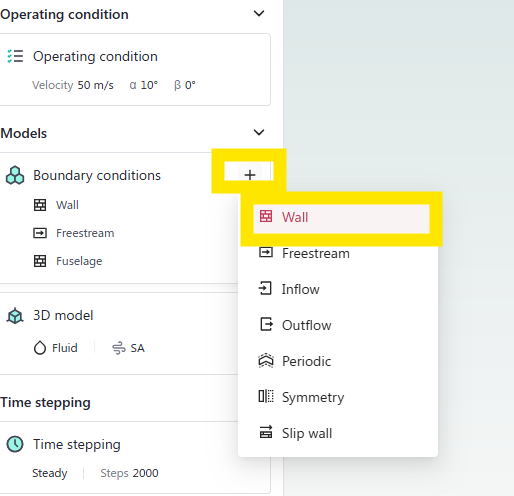514x496 pixels.
Task: Select Outflow boundary type
Action: point(338,325)
